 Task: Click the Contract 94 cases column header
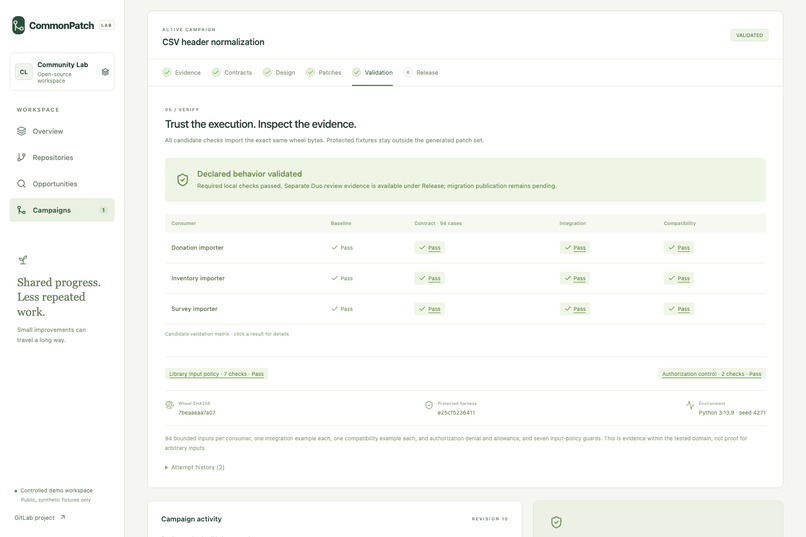pos(438,223)
